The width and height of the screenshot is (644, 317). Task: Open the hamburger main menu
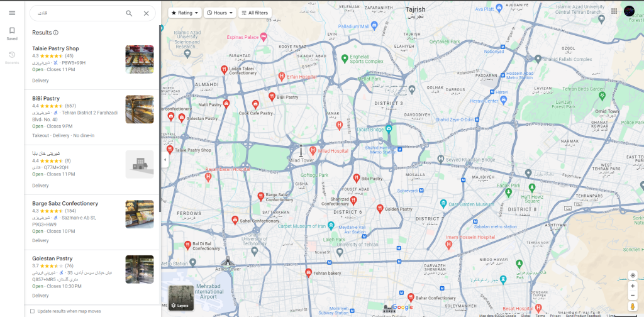coord(12,13)
